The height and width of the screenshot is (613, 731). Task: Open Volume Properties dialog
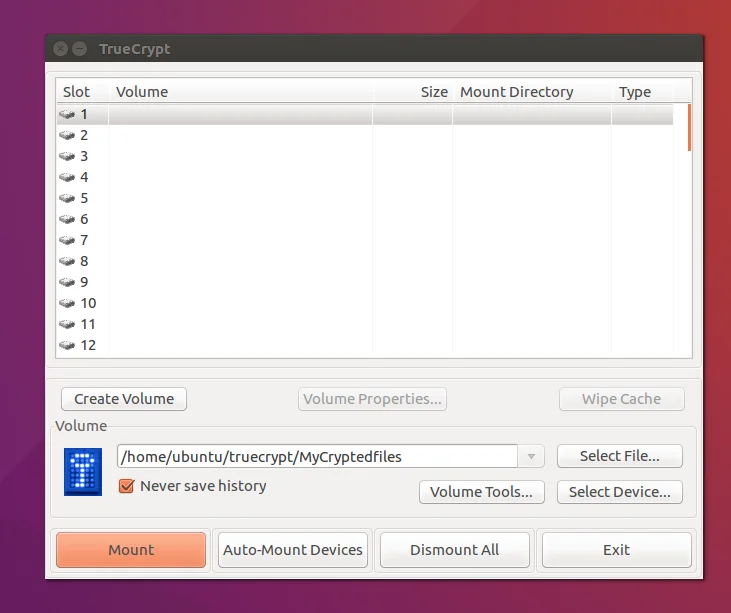point(372,399)
